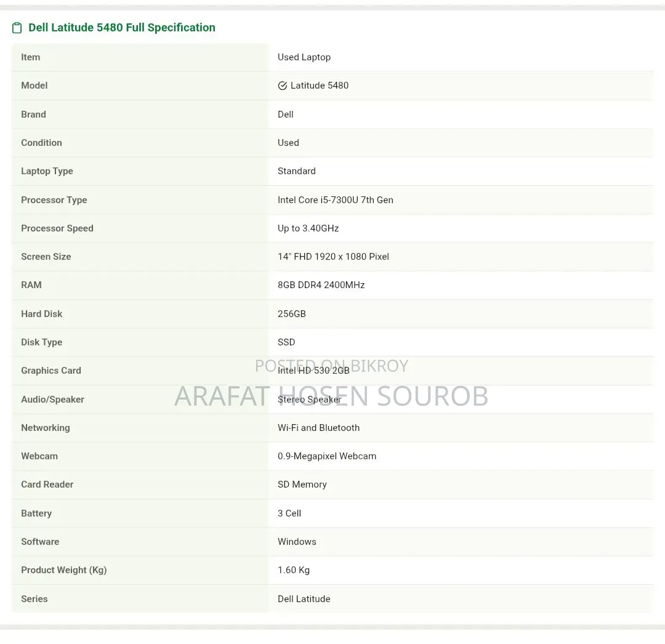Image resolution: width=665 pixels, height=644 pixels.
Task: Click the '3 Cell' battery value
Action: (289, 514)
